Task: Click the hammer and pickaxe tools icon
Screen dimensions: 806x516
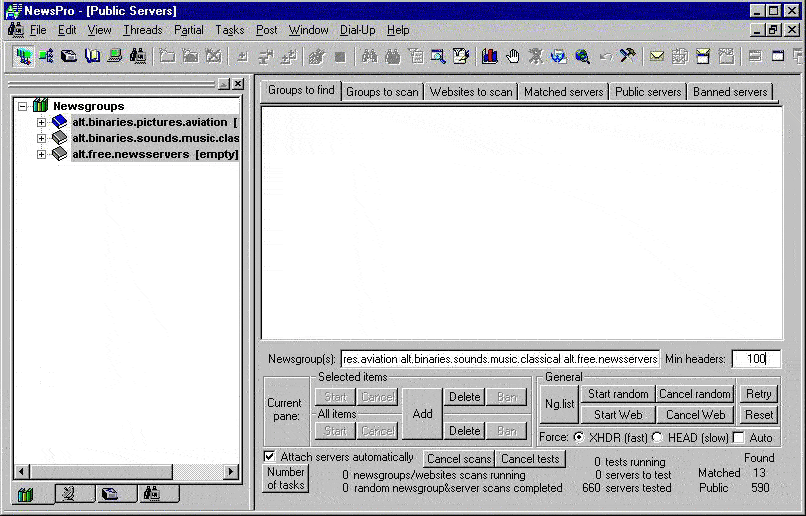Action: pyautogui.click(x=628, y=56)
